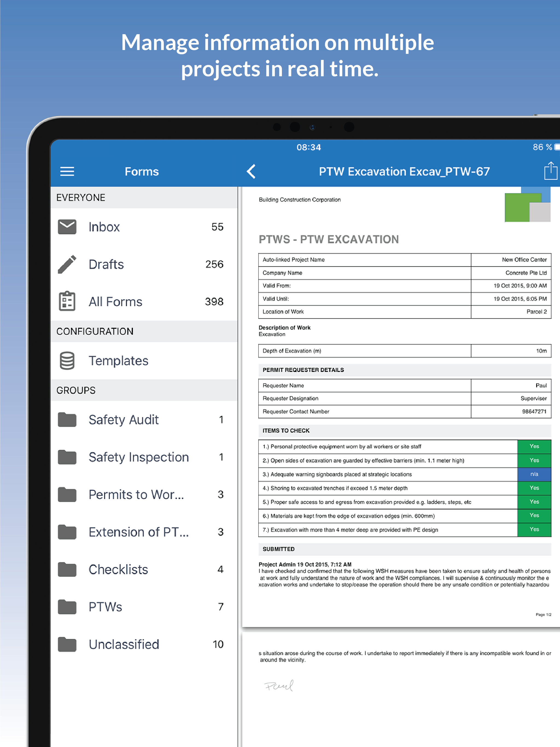
Task: Open the Checklists group label
Action: tap(118, 570)
